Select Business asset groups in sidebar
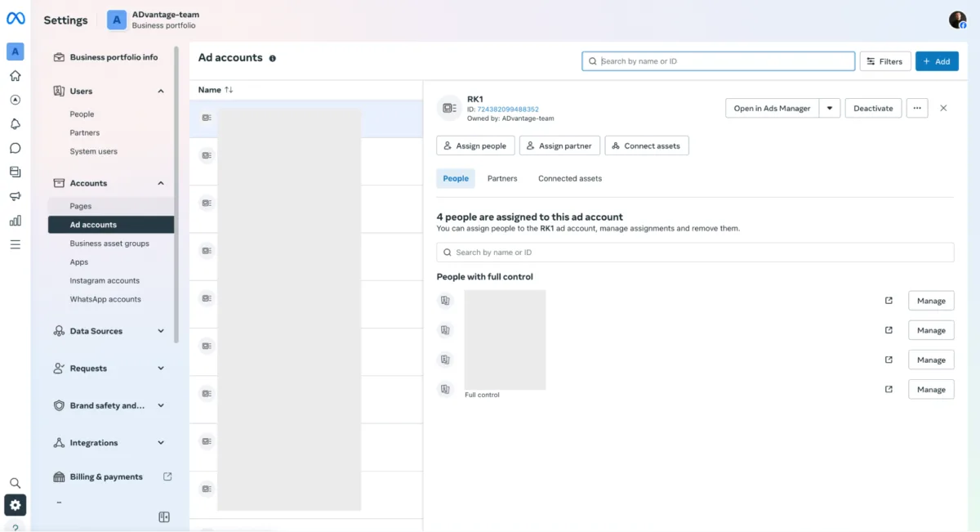This screenshot has height=532, width=980. pos(109,244)
